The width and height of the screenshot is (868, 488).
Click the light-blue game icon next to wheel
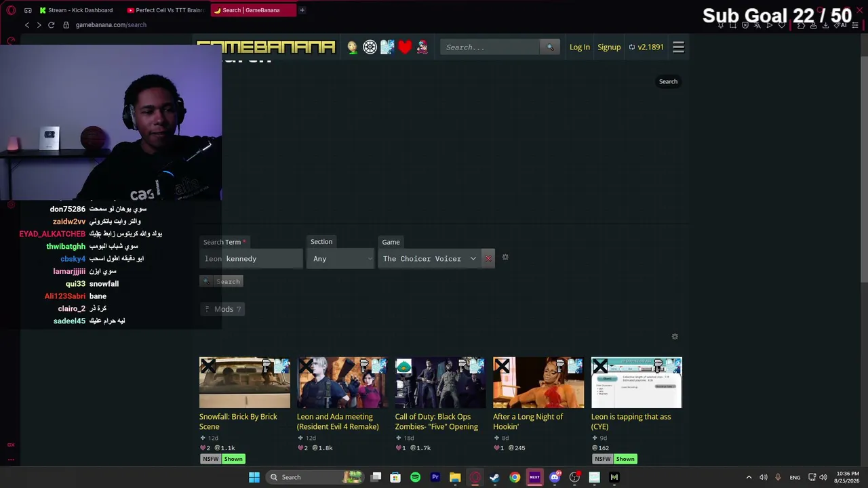point(387,47)
